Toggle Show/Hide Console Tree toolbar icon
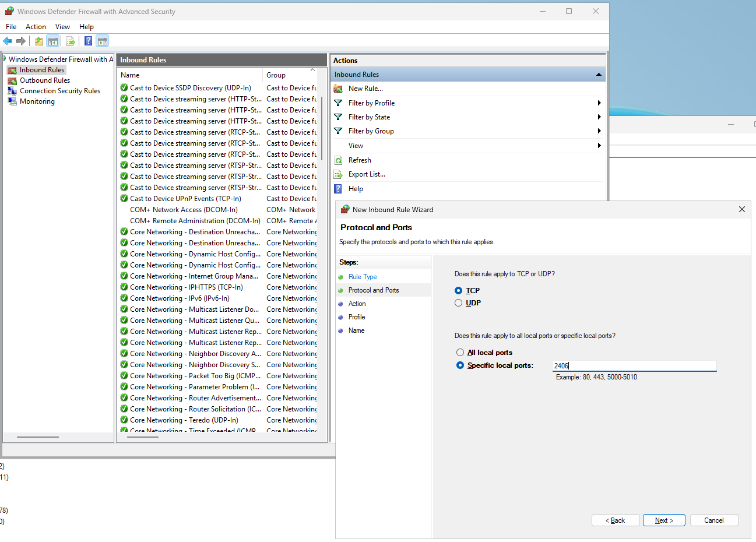Image resolution: width=756 pixels, height=542 pixels. 53,41
